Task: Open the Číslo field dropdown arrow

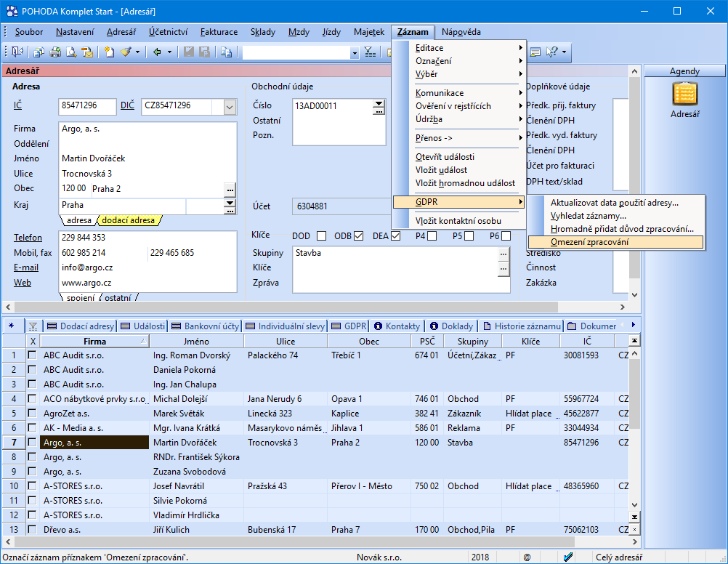Action: coord(379,104)
